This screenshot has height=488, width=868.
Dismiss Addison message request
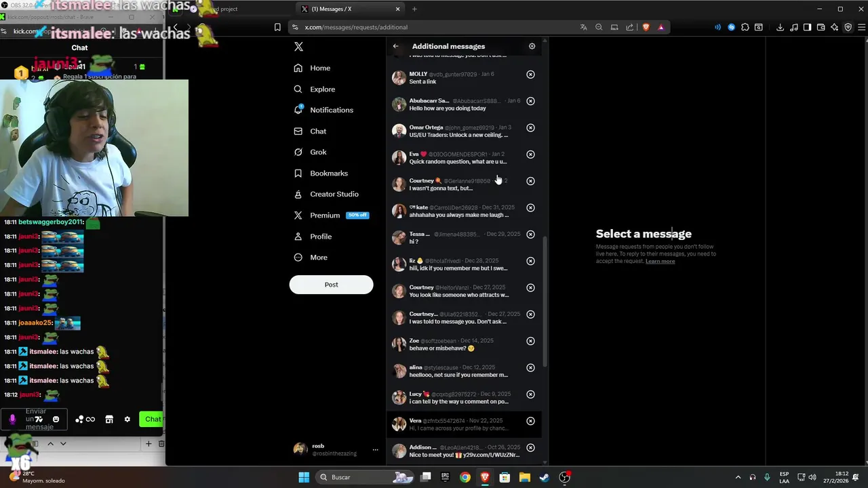530,447
